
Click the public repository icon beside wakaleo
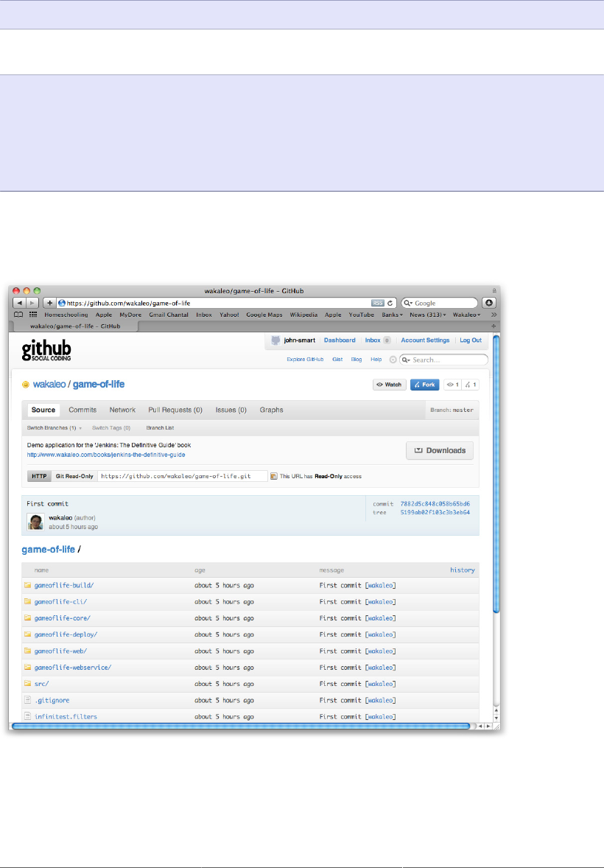[26, 385]
